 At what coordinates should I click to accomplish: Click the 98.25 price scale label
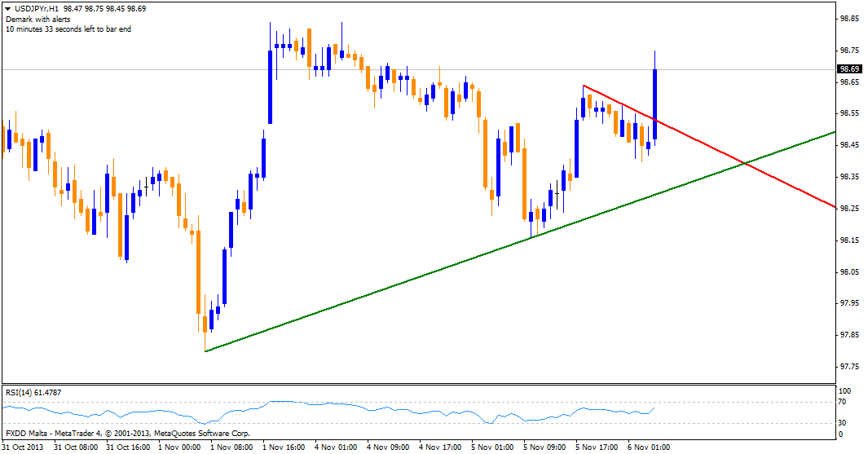tap(849, 208)
